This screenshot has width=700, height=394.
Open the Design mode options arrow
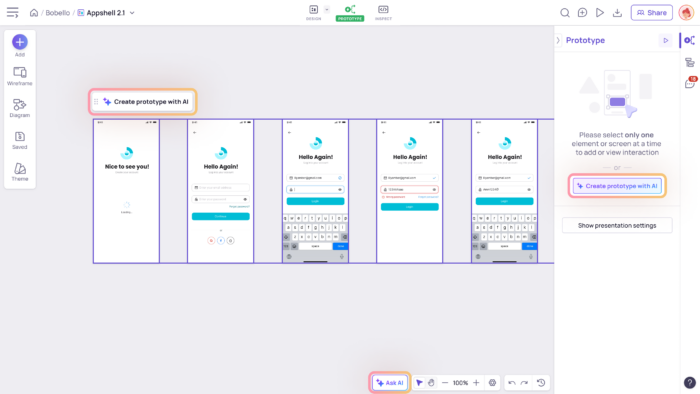pos(327,9)
